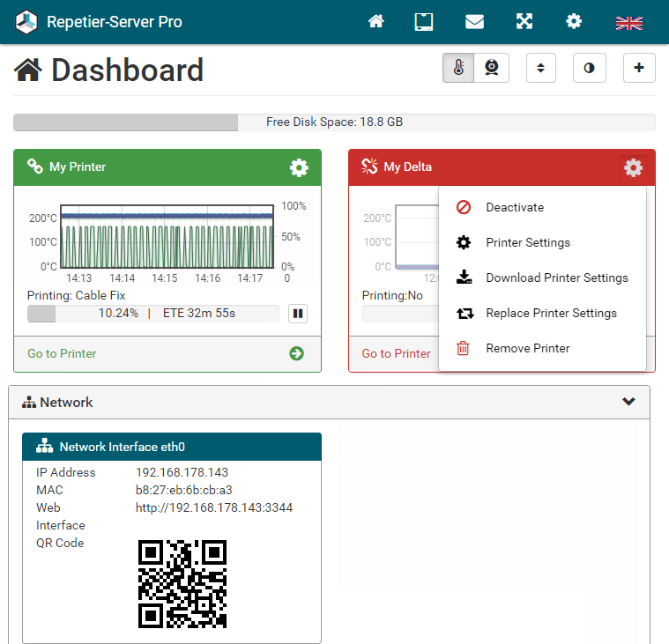
Task: Open the tablet printer icon in navbar
Action: [x=424, y=22]
